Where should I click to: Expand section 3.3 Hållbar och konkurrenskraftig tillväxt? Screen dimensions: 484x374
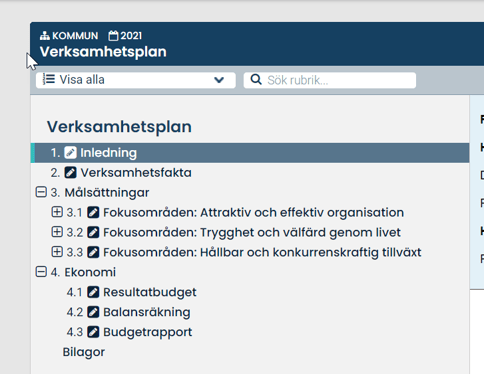(57, 252)
